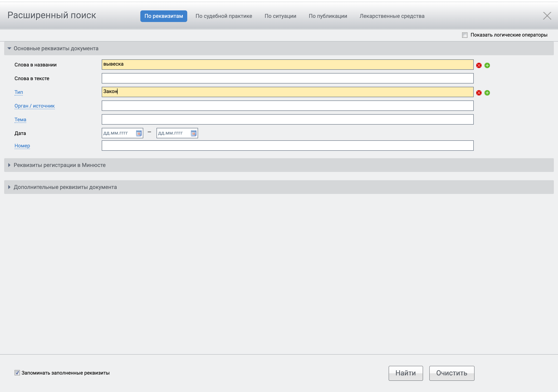Focus the 'Слова в тексте' input field
Viewport: 558px width, 392px height.
287,78
